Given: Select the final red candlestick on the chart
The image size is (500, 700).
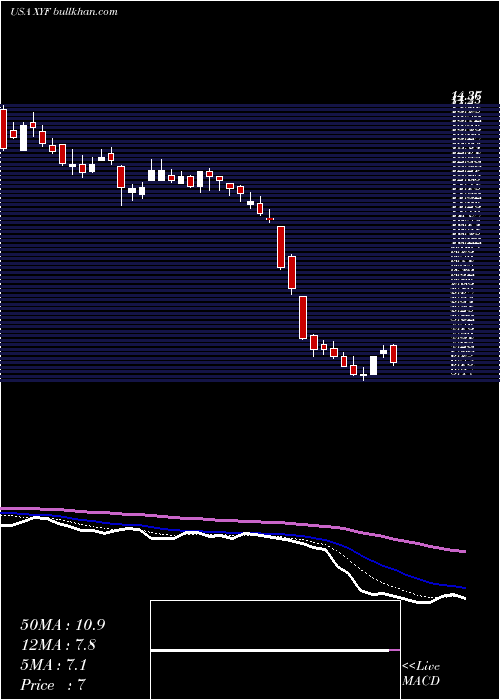Looking at the screenshot, I should click(x=393, y=354).
